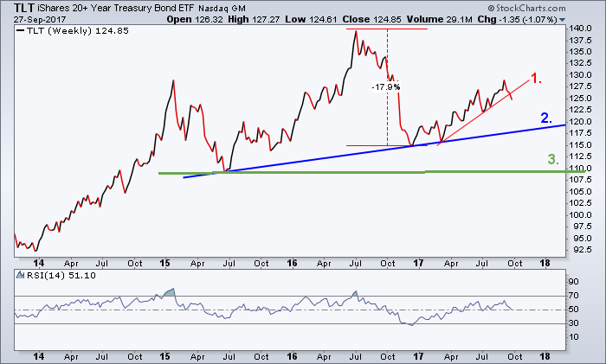Image resolution: width=606 pixels, height=364 pixels.
Task: Click year 14 on price chart time axis
Action: coord(39,263)
